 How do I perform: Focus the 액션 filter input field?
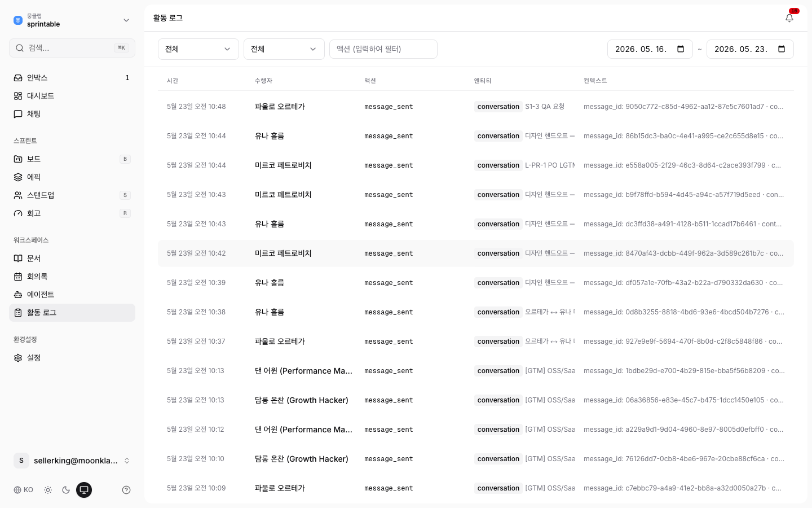(x=383, y=49)
